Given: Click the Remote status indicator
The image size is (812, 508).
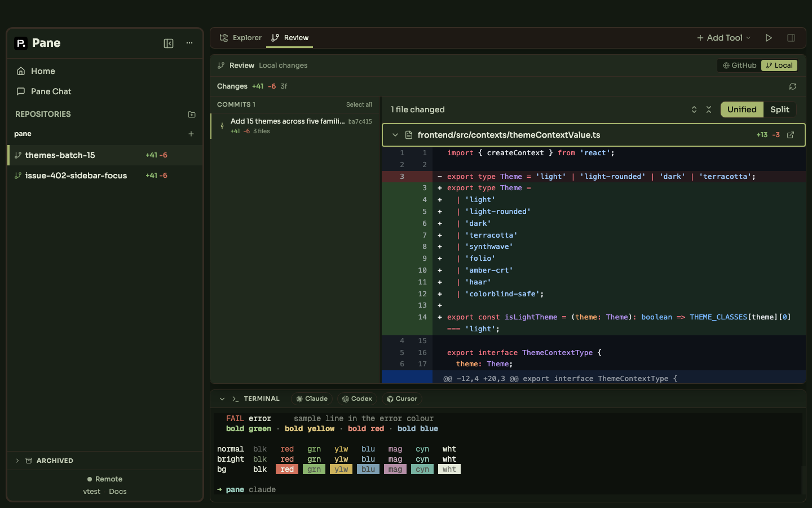Looking at the screenshot, I should 105,479.
